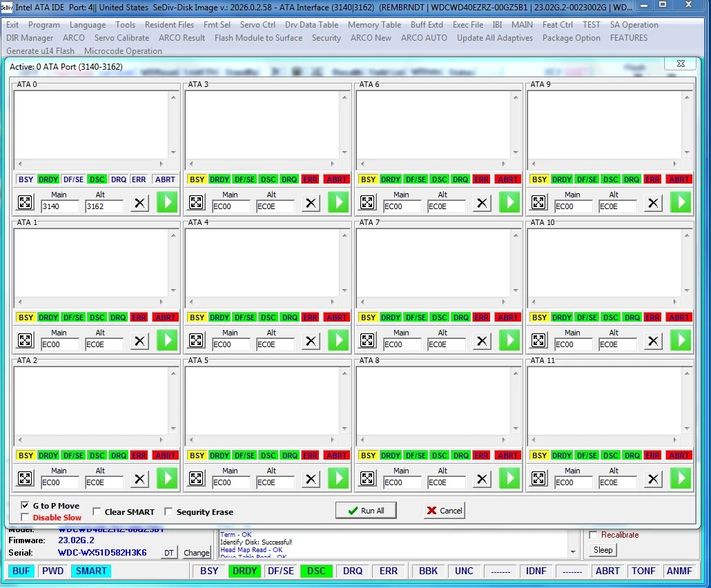This screenshot has width=711, height=588.
Task: Run ATA 8 green play button
Action: (x=509, y=478)
